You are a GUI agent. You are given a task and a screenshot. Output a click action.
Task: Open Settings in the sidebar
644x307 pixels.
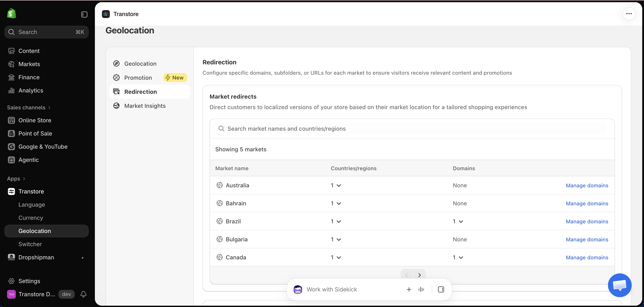click(29, 281)
